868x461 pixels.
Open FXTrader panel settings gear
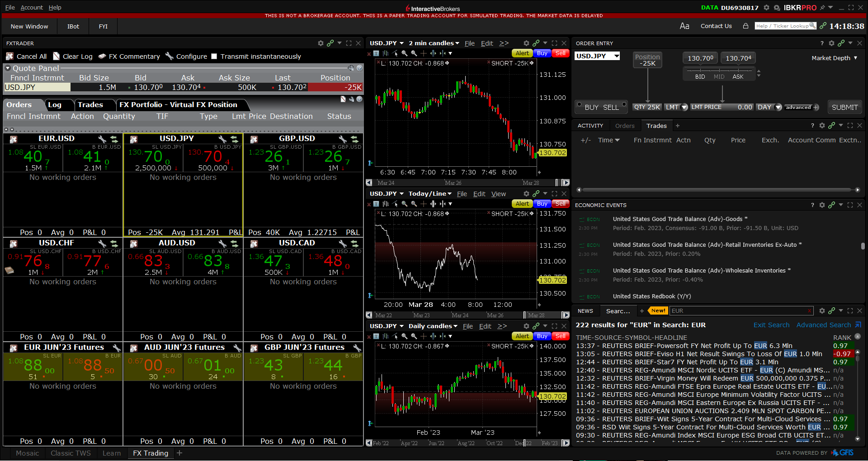click(321, 43)
